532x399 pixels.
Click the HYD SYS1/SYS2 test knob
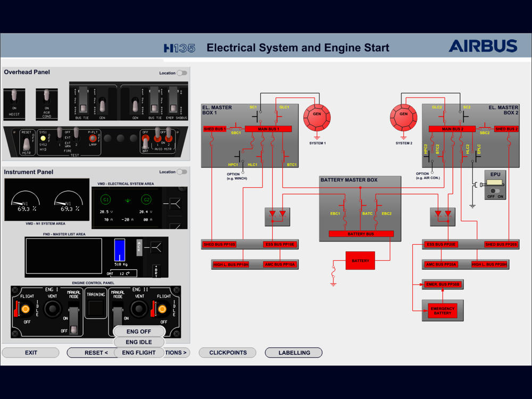pyautogui.click(x=43, y=138)
